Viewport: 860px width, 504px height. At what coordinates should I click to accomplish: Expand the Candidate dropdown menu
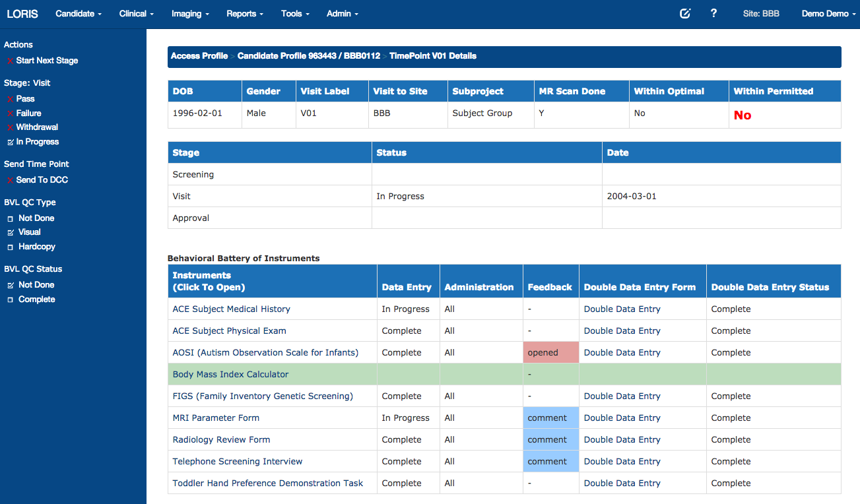pyautogui.click(x=79, y=14)
